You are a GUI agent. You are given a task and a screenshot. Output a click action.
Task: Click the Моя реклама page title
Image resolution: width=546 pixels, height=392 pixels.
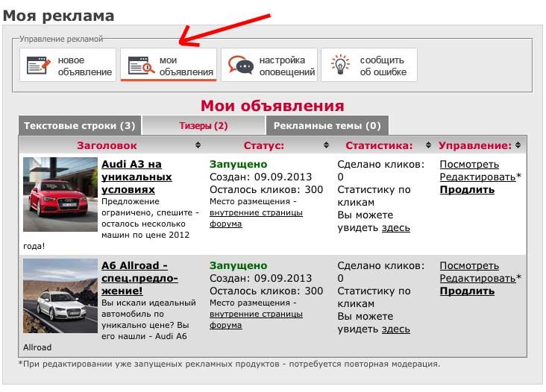[58, 16]
